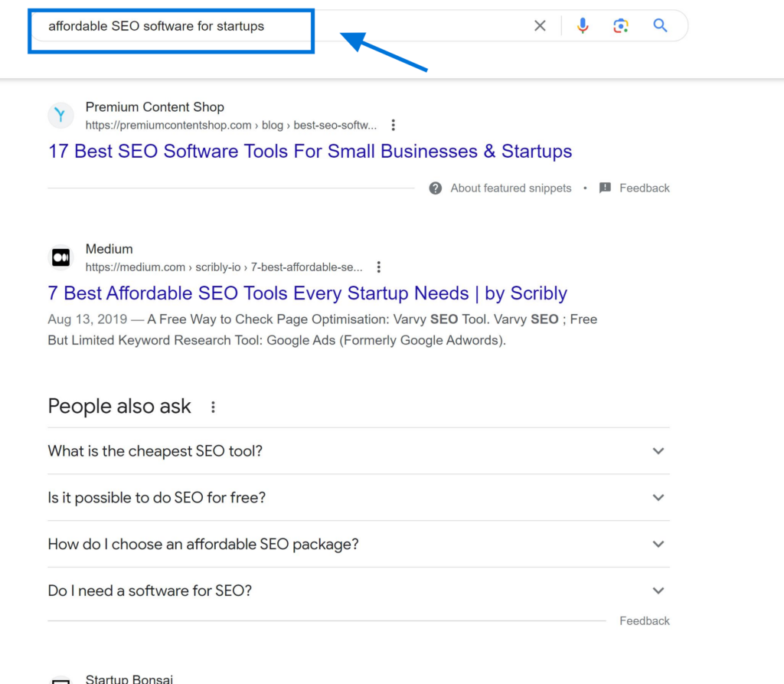The height and width of the screenshot is (684, 784).
Task: Click Feedback below the People also ask box
Action: click(x=644, y=620)
